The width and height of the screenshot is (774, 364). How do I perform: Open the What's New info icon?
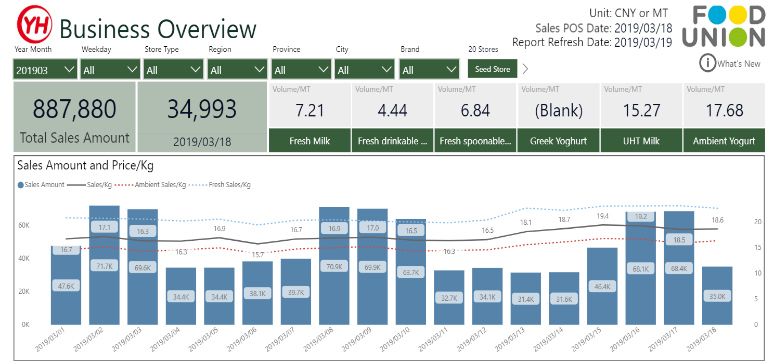pos(707,63)
